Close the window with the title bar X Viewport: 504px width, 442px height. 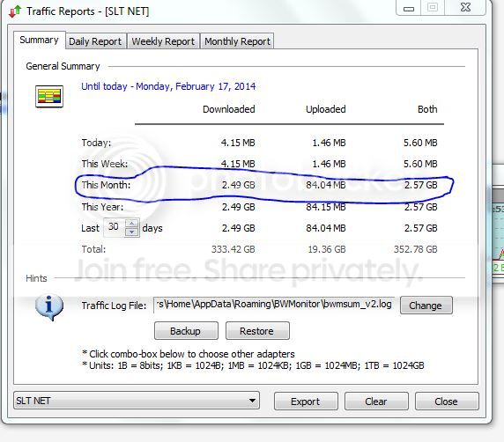(465, 7)
